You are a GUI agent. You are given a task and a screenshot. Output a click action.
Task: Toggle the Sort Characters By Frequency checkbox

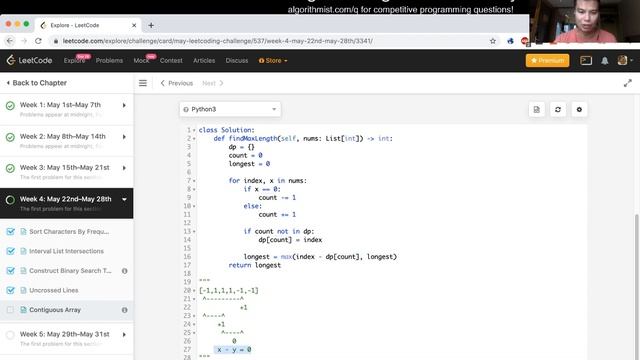pyautogui.click(x=10, y=231)
